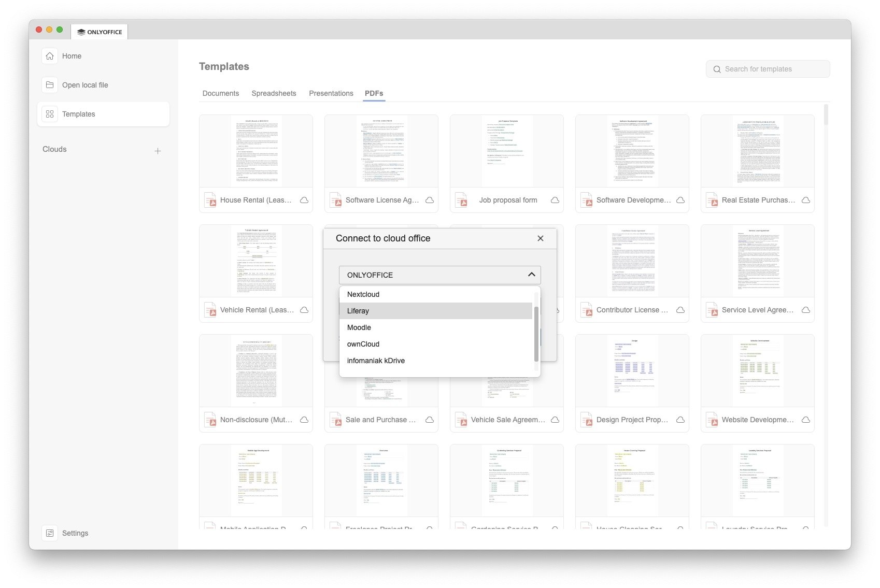Image resolution: width=880 pixels, height=588 pixels.
Task: Select Nextcloud from the provider list
Action: (x=363, y=294)
